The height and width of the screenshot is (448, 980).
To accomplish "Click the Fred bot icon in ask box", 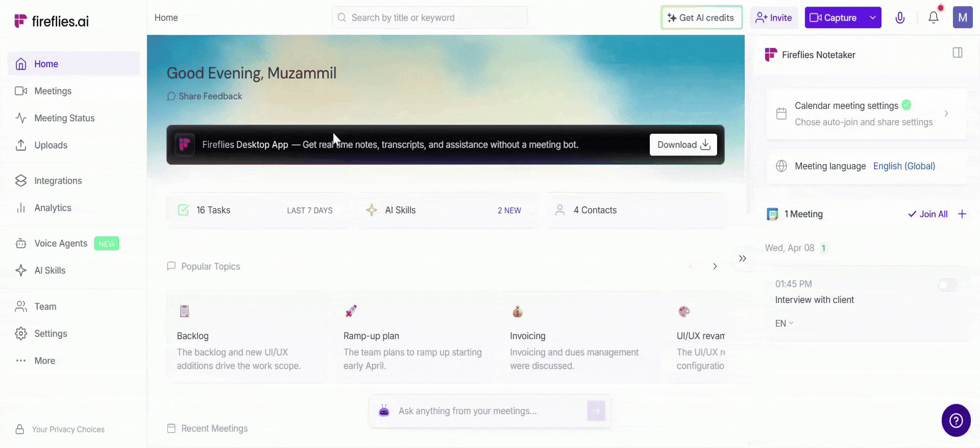I will point(384,411).
